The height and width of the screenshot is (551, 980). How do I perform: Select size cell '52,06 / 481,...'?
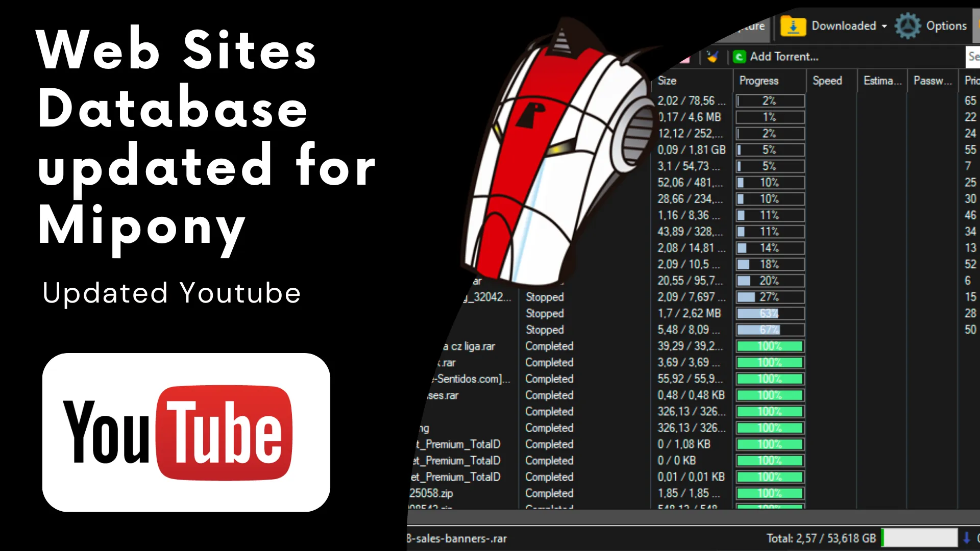point(690,183)
